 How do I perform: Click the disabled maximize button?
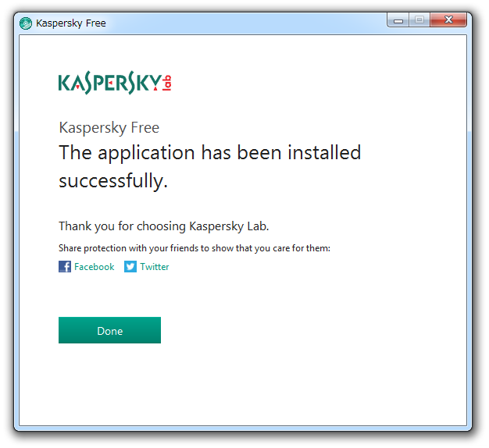click(x=419, y=20)
